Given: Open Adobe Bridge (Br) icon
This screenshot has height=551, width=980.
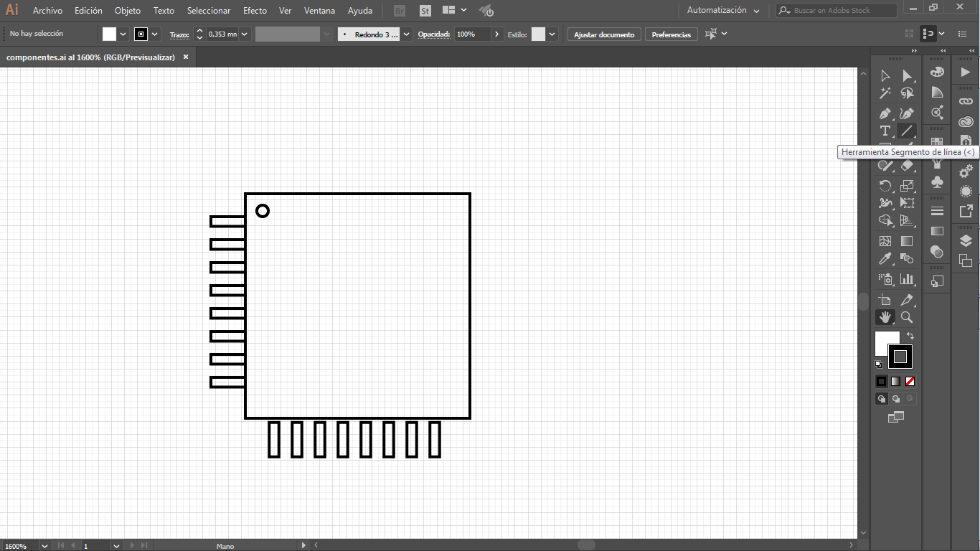Looking at the screenshot, I should 400,11.
